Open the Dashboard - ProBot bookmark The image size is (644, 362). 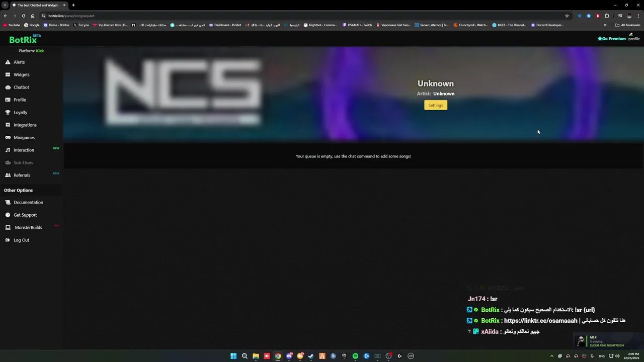pos(225,25)
